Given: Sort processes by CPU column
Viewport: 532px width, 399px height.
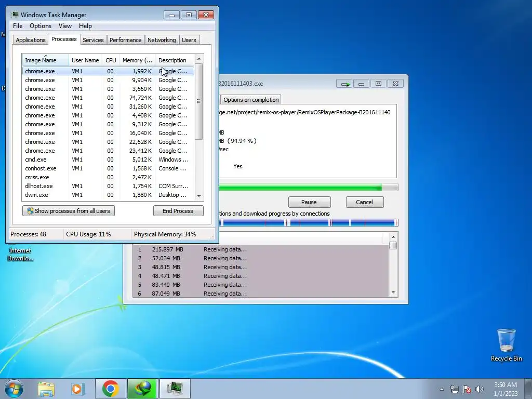Looking at the screenshot, I should pos(111,60).
